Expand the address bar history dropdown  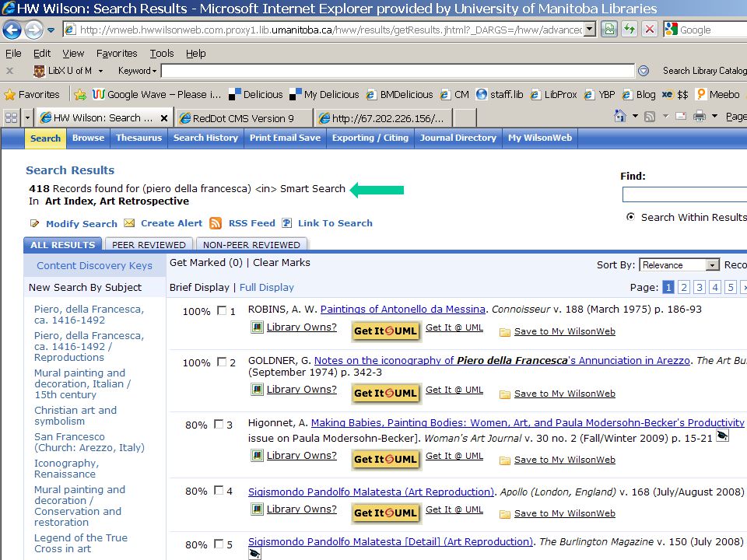pos(590,30)
